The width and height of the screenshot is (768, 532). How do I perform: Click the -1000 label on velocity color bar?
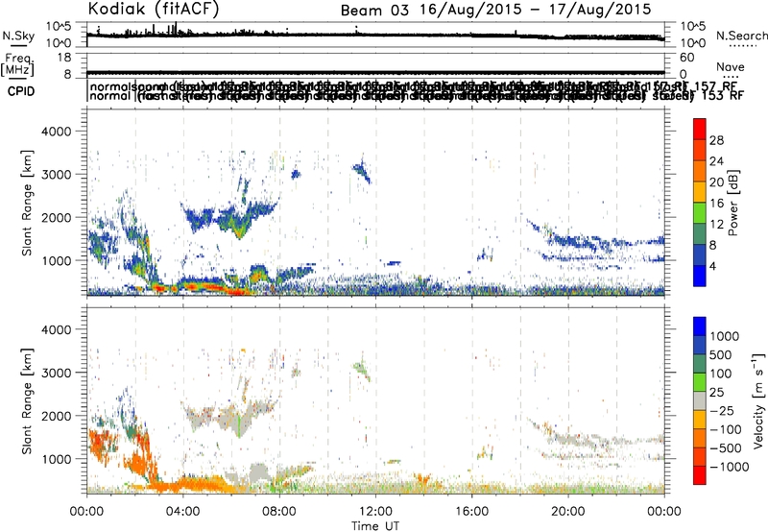click(730, 467)
